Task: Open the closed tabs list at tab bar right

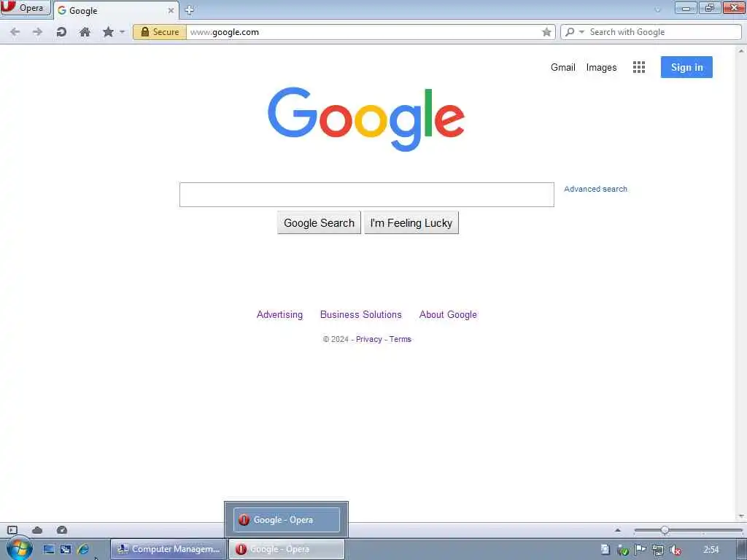Action: click(658, 9)
